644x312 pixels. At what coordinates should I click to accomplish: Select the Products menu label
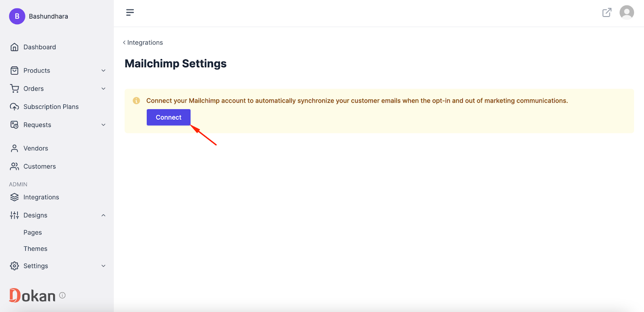[37, 71]
